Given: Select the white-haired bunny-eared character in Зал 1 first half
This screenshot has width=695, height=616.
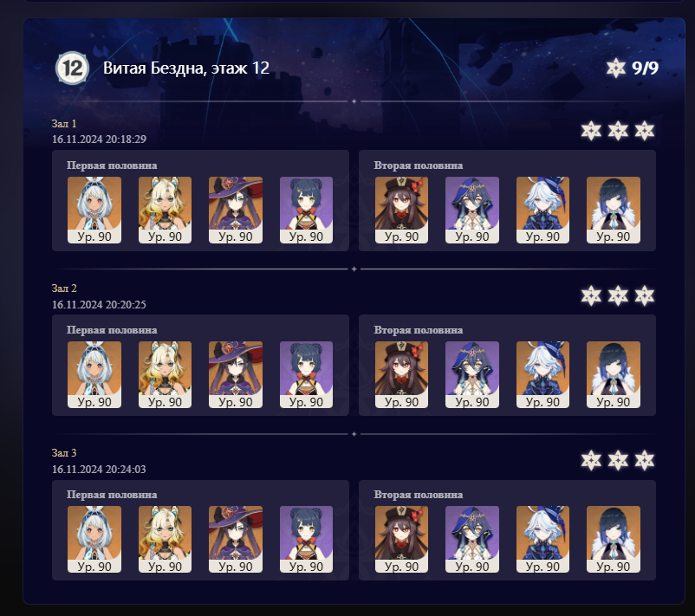Looking at the screenshot, I should [x=94, y=210].
